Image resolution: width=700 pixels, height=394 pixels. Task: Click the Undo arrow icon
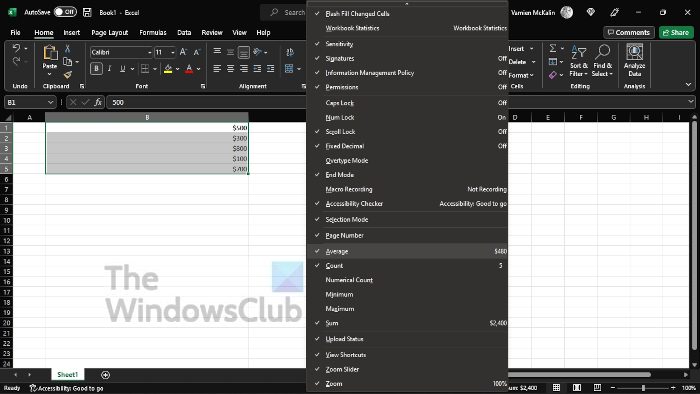point(17,48)
